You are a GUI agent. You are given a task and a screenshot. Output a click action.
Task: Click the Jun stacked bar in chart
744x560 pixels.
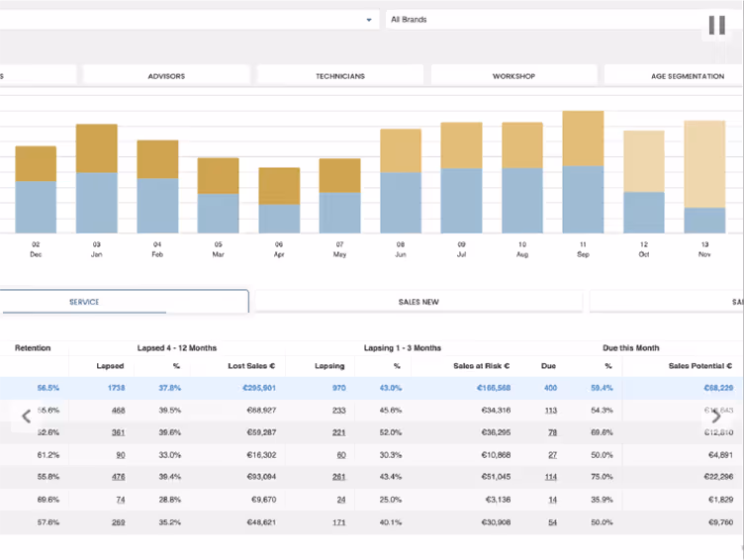point(401,181)
